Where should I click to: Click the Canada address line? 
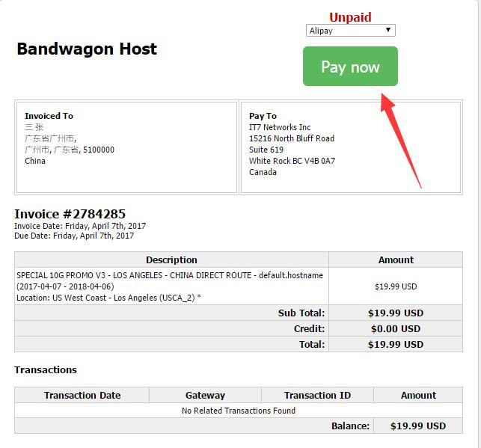[263, 172]
